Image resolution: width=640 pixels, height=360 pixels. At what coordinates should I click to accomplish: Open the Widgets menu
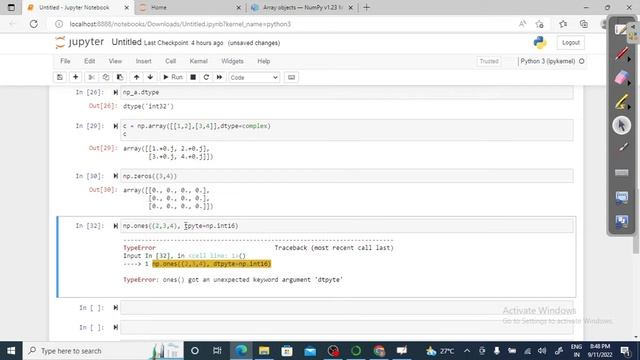point(232,61)
